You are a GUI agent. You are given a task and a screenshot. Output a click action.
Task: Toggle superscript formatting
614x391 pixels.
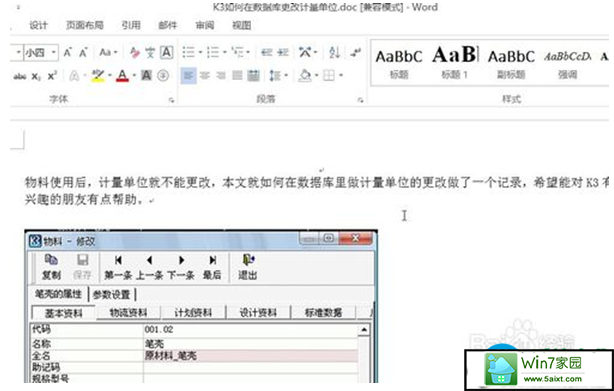coord(52,76)
